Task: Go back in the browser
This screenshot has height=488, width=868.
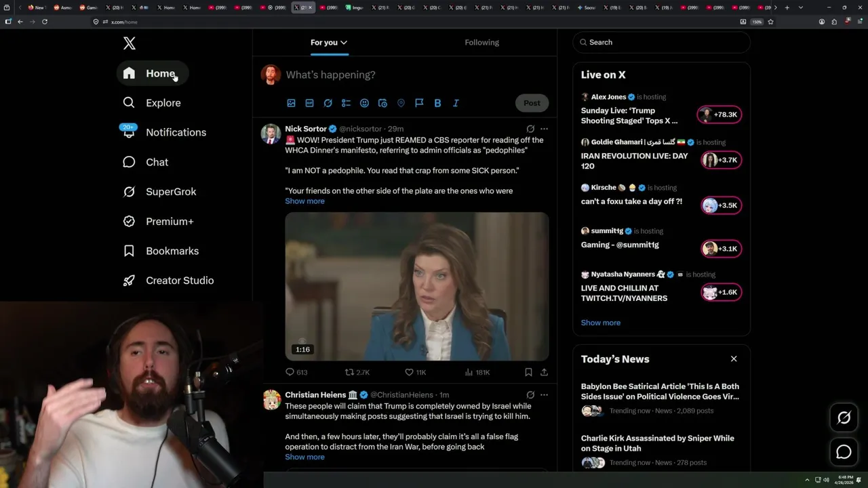Action: 20,22
